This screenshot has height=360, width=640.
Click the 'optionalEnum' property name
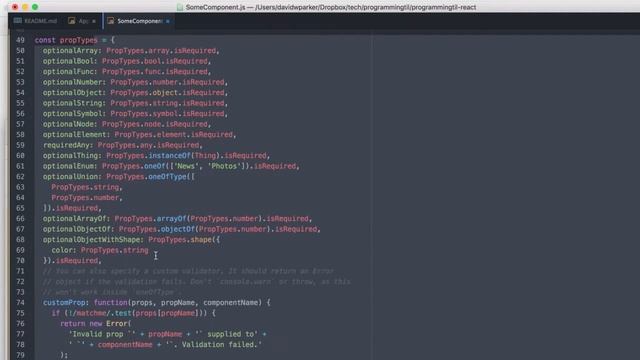pyautogui.click(x=69, y=166)
